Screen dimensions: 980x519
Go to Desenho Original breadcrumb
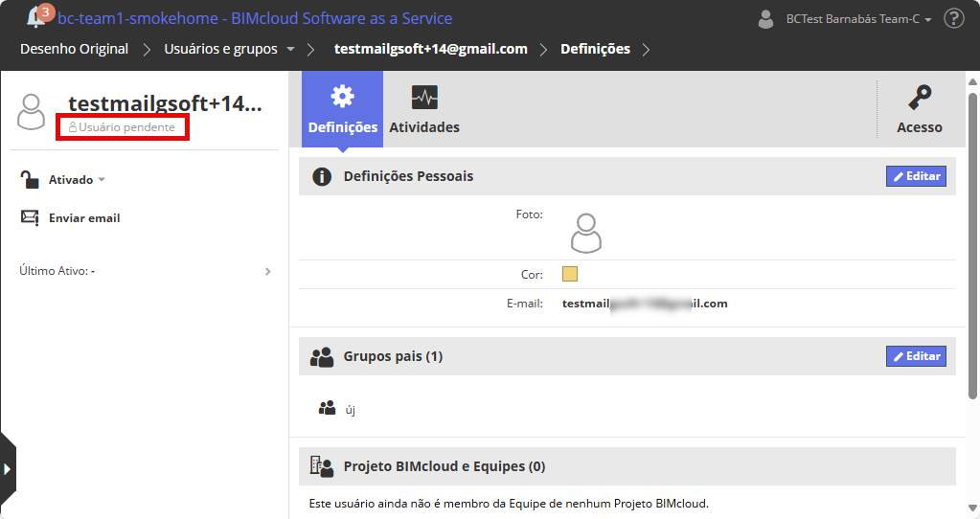tap(74, 49)
